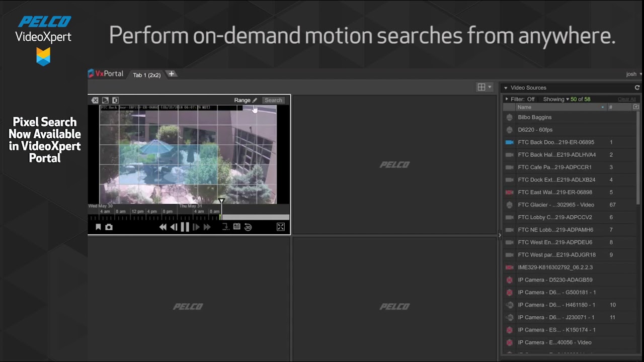Open the layout grid dropdown

(x=484, y=87)
